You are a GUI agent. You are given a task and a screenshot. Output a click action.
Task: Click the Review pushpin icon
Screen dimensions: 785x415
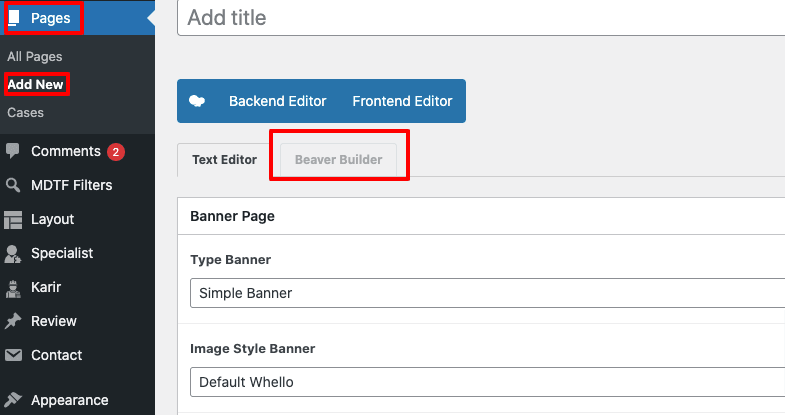click(x=13, y=321)
